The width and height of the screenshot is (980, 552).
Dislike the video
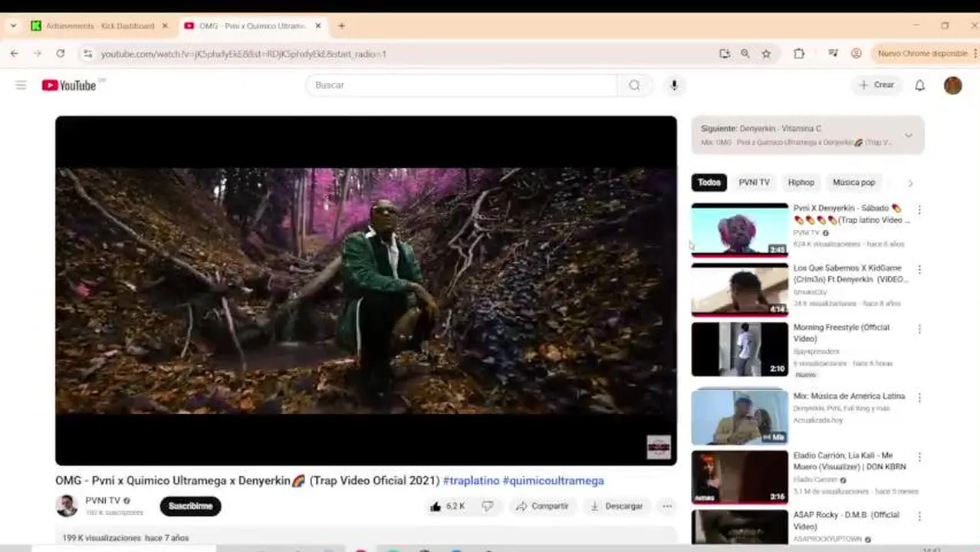(488, 506)
